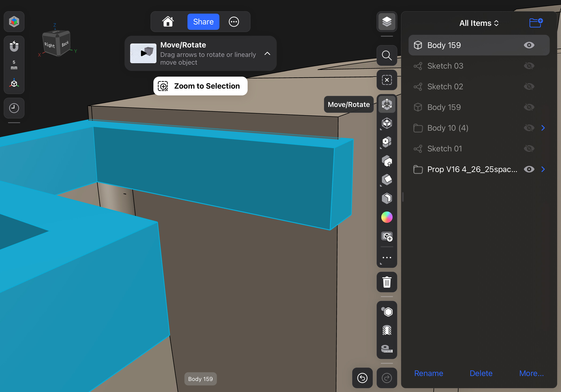Toggle the magnet snapping icon
561x392 pixels.
click(14, 47)
